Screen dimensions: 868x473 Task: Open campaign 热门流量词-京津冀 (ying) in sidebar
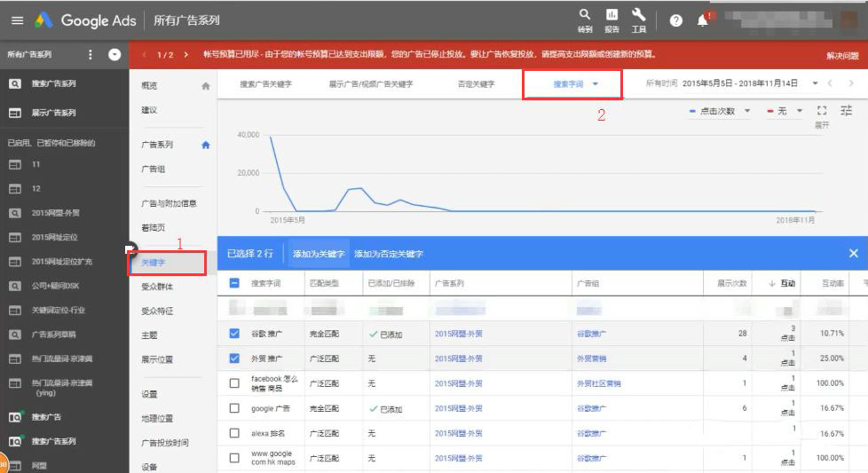62,387
